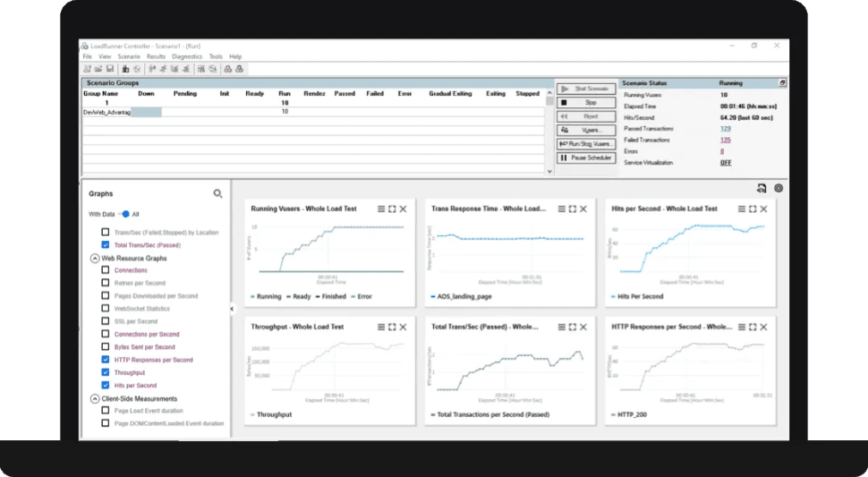Image resolution: width=868 pixels, height=477 pixels.
Task: Click the Pause Scheduler button
Action: pyautogui.click(x=586, y=158)
